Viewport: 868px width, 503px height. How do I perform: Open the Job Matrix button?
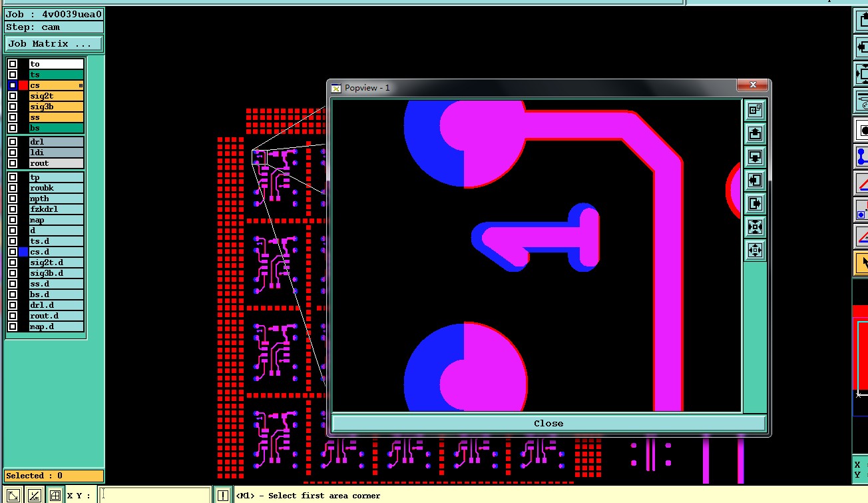pos(54,44)
